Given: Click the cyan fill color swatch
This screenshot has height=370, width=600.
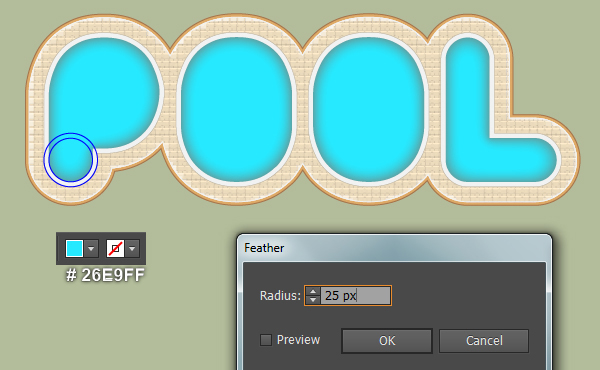Looking at the screenshot, I should point(75,248).
